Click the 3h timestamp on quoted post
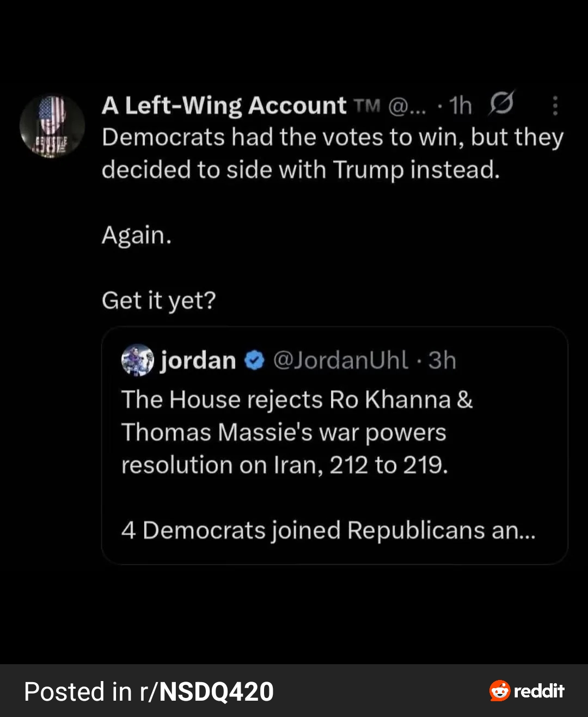588x717 pixels. [x=442, y=360]
